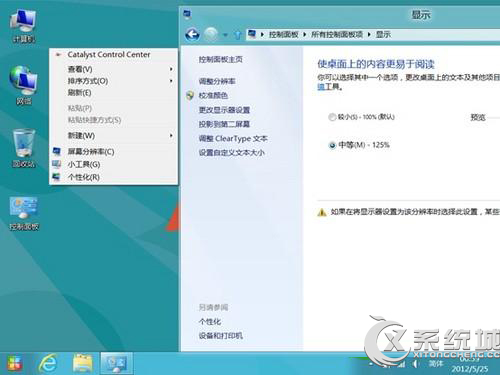The width and height of the screenshot is (500, 375).
Task: Switch to Control Panel taskbar button
Action: 117,363
